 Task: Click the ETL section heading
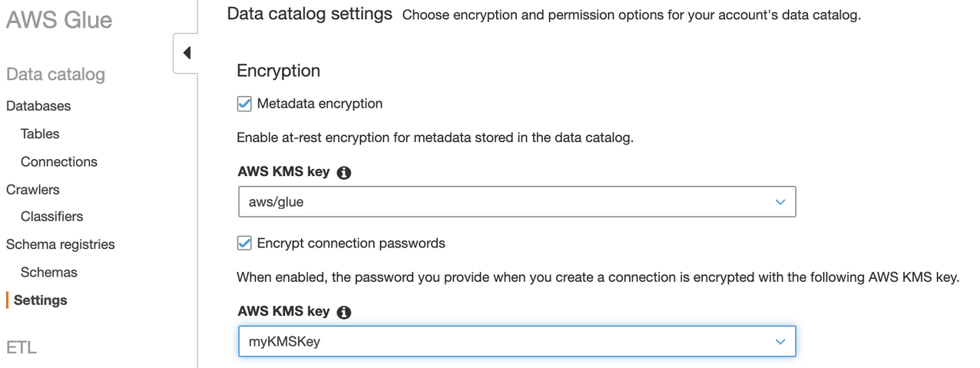[22, 347]
